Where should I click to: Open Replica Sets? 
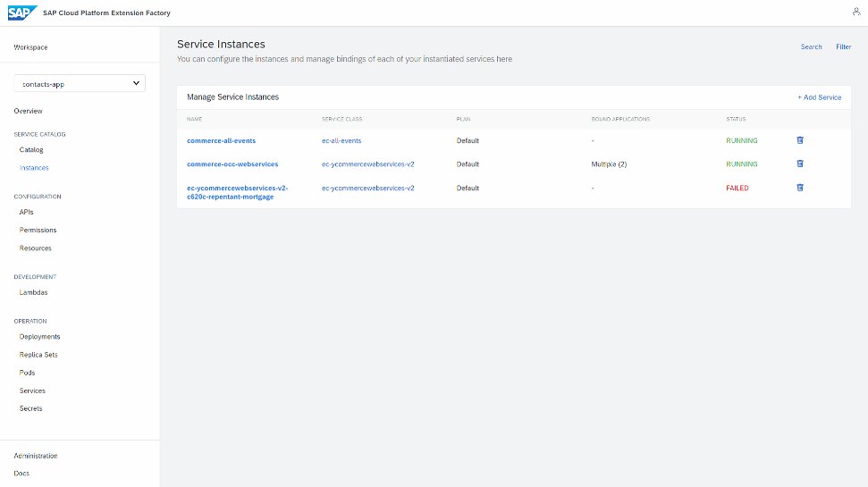tap(38, 355)
